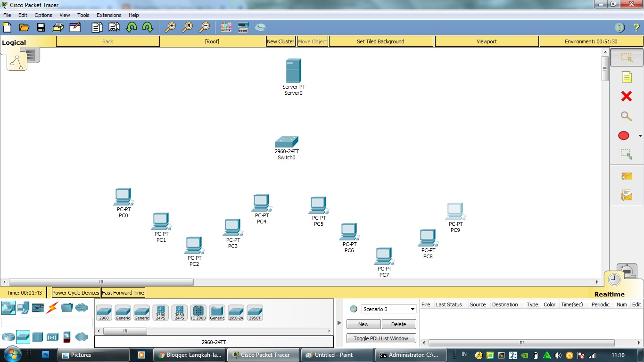
Task: Select the Draw Ellipse shape tool
Action: 623,135
